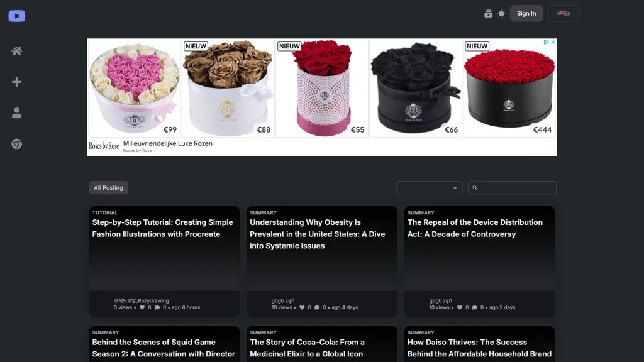Image resolution: width=644 pixels, height=362 pixels.
Task: Open the En language selector
Action: tap(563, 14)
